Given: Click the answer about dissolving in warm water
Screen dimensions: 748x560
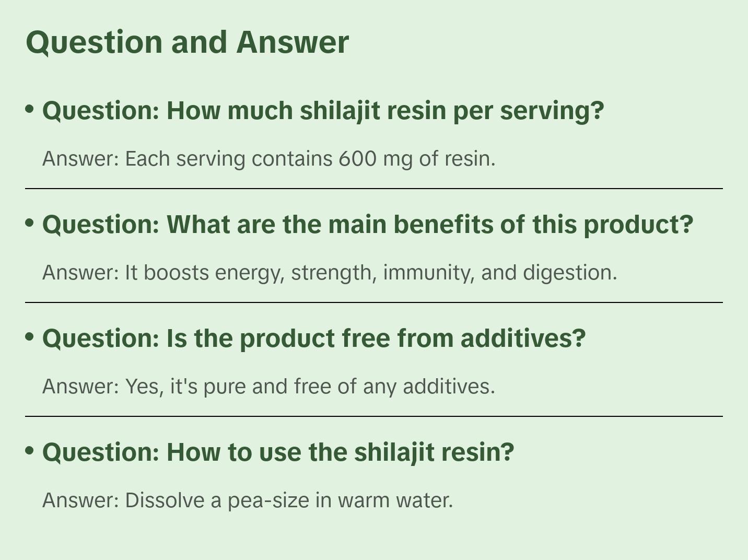Looking at the screenshot, I should (248, 500).
